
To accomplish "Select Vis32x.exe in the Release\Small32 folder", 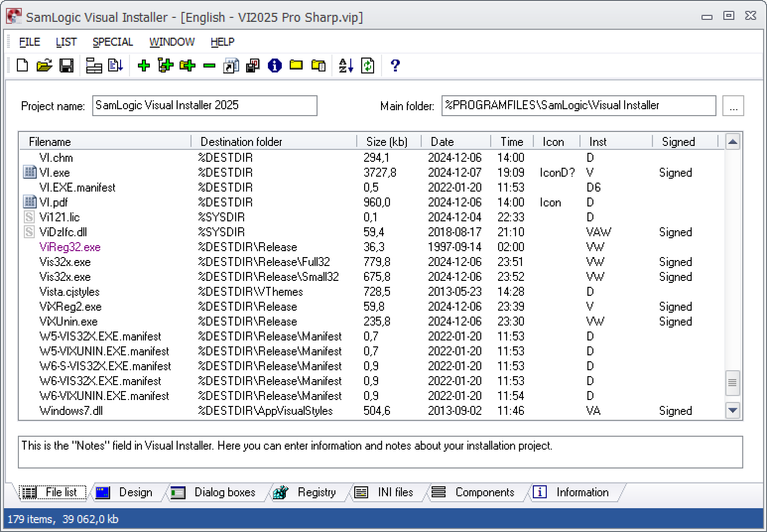I will [x=372, y=276].
